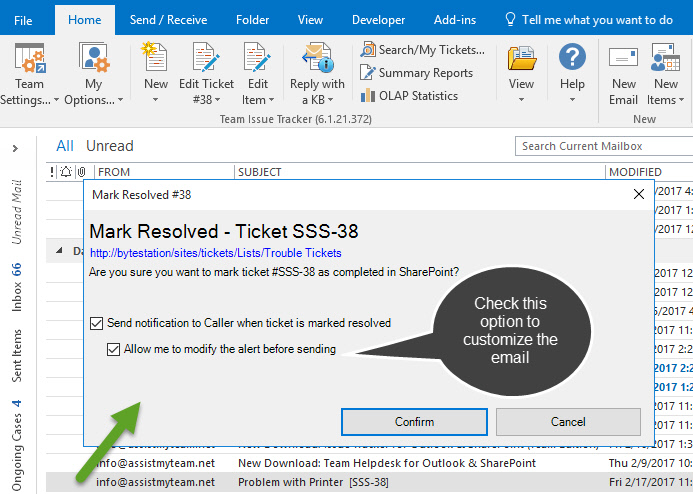This screenshot has width=693, height=494.
Task: Switch to the Send / Receive tab
Action: (x=169, y=19)
